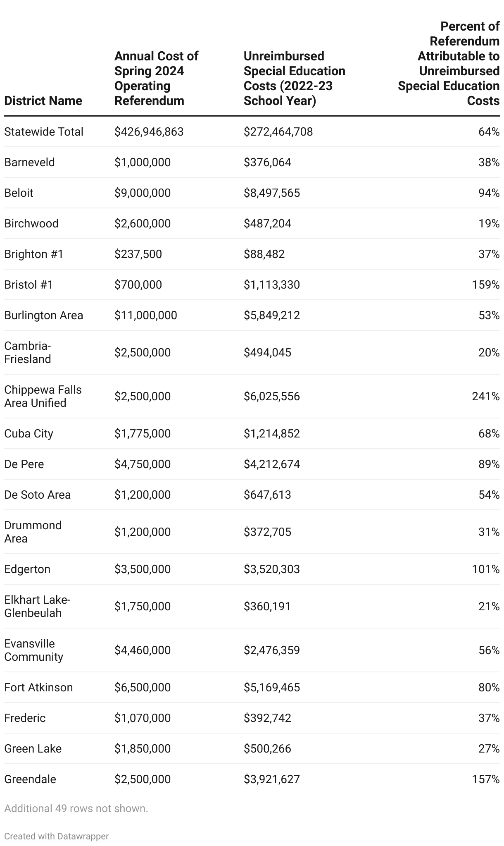Select the Statewide Total row label
The width and height of the screenshot is (504, 846).
[44, 131]
